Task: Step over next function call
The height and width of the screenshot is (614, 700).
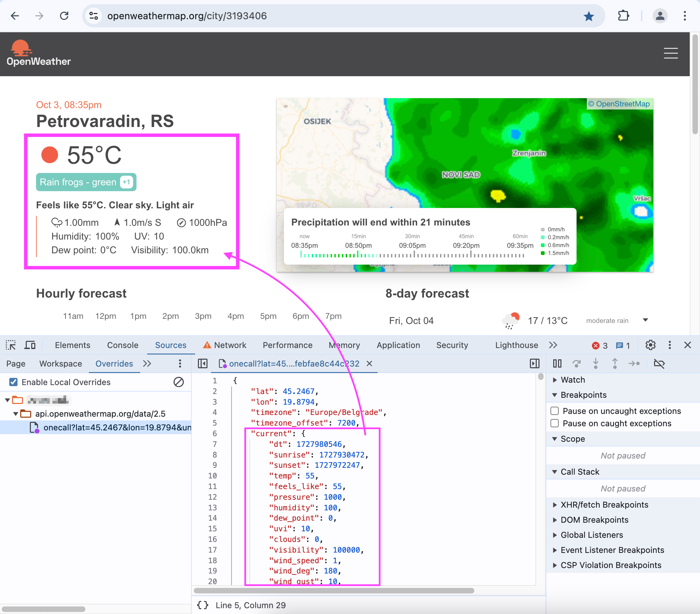Action: [577, 363]
